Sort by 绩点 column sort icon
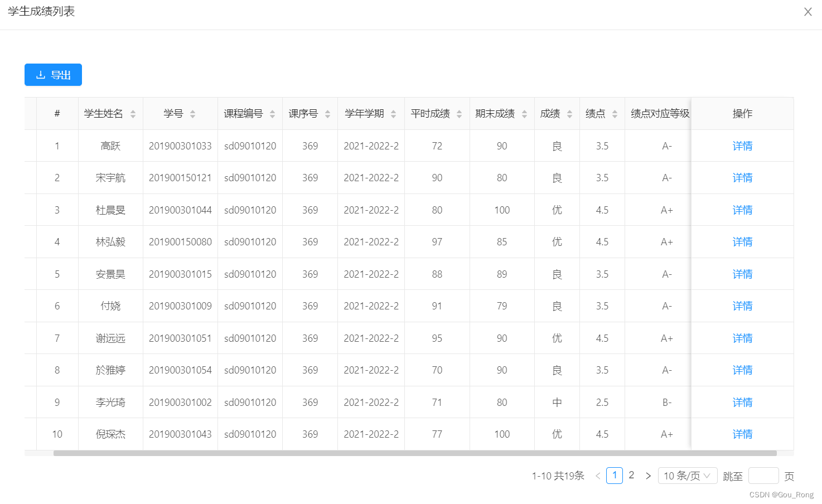 [615, 114]
